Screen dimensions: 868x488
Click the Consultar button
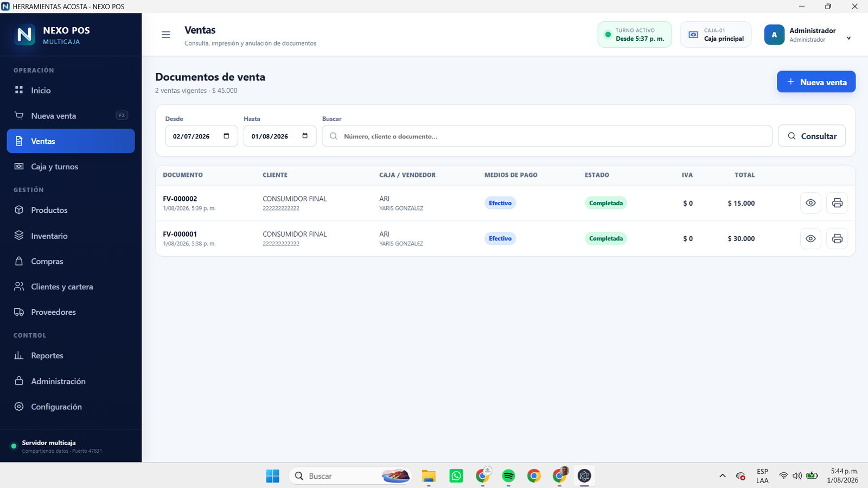[812, 136]
